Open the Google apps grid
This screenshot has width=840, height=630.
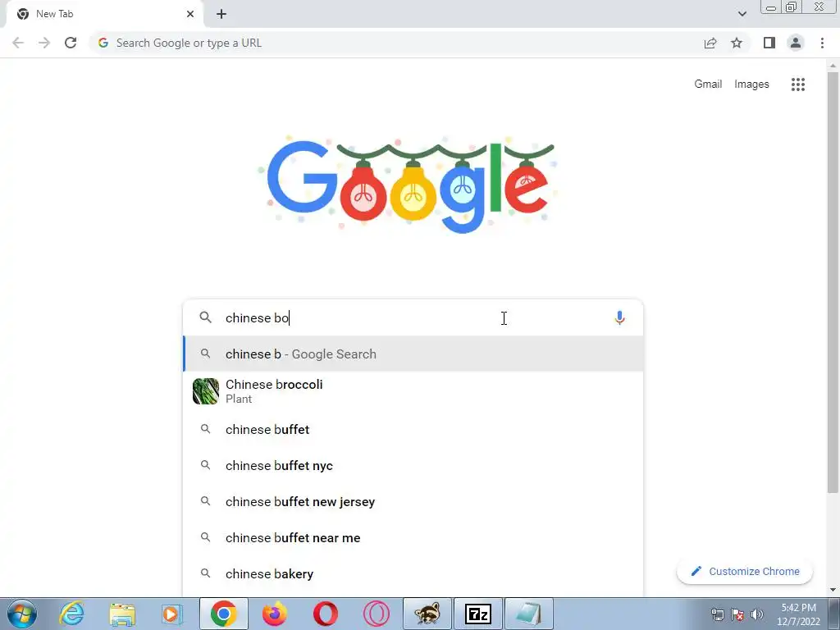point(797,84)
